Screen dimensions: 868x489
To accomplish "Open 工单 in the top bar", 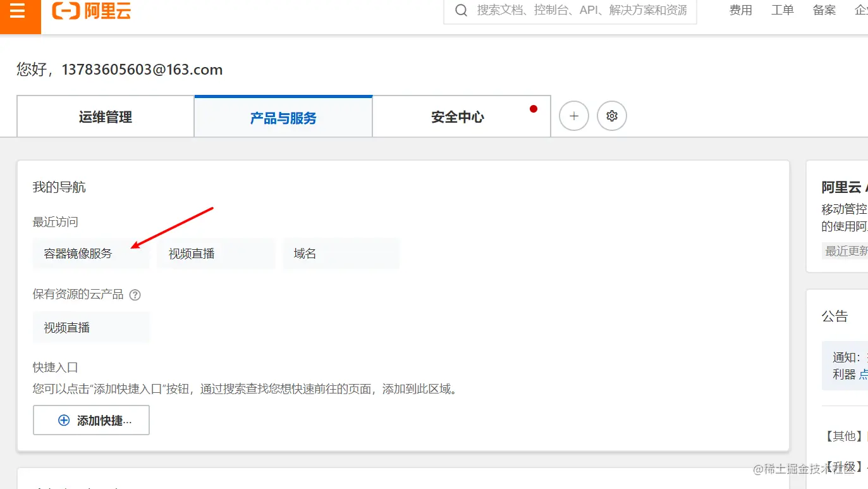I will 782,10.
